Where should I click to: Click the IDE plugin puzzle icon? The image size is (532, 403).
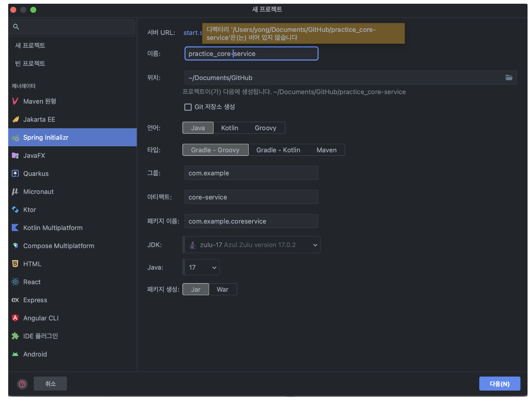pos(15,336)
